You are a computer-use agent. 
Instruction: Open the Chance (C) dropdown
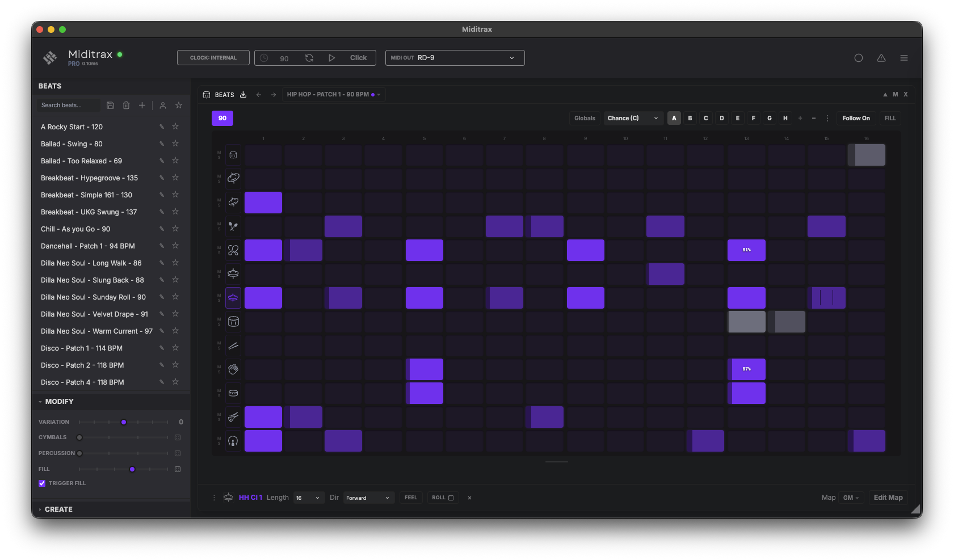[633, 118]
